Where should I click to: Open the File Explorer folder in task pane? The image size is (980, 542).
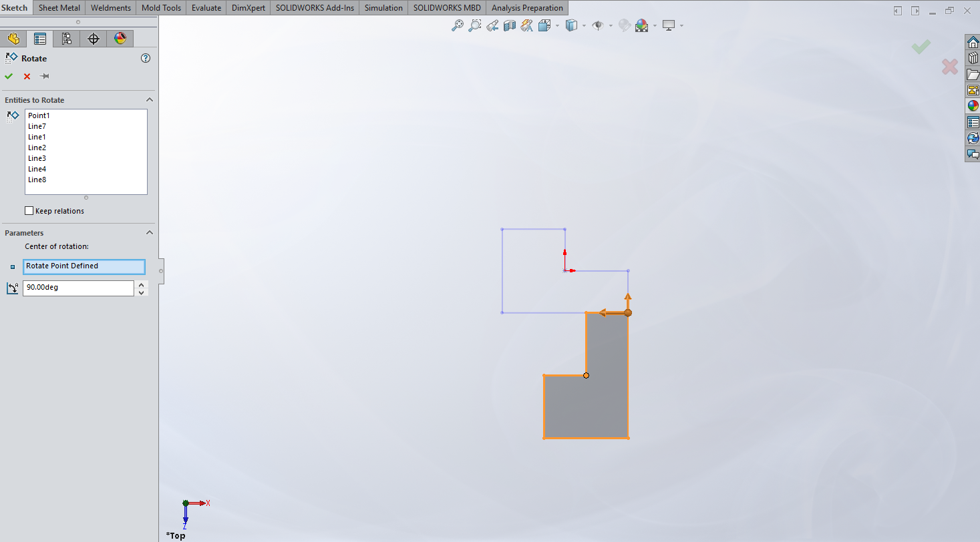973,74
